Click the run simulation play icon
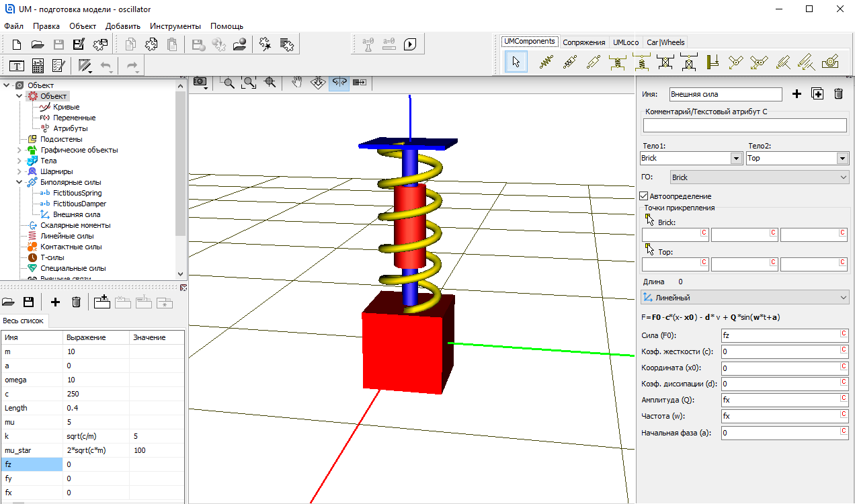Image resolution: width=855 pixels, height=504 pixels. point(410,45)
